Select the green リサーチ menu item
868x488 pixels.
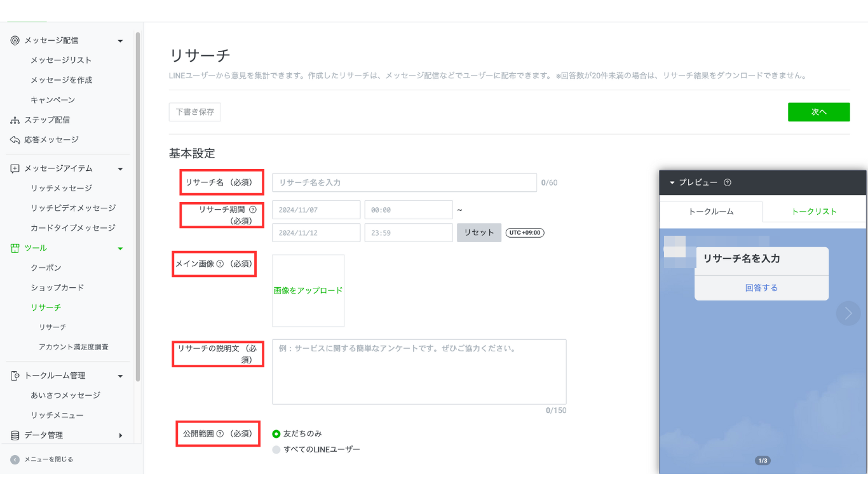pyautogui.click(x=46, y=308)
